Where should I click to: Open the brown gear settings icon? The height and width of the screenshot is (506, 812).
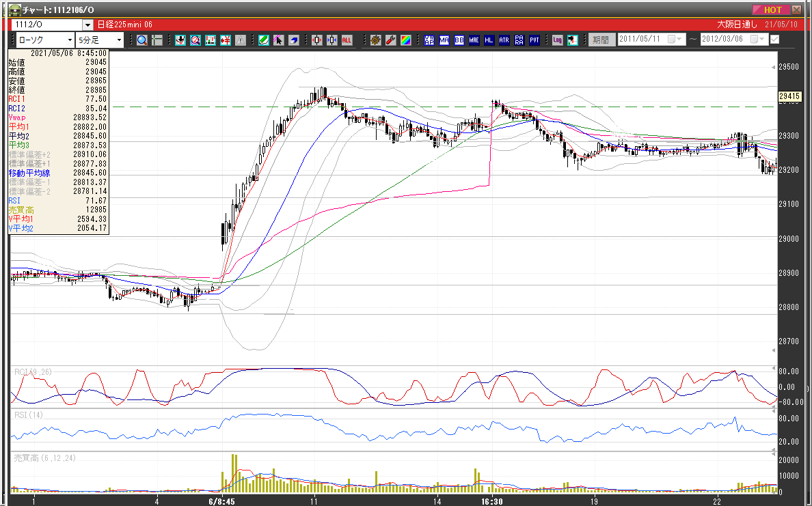coord(376,40)
